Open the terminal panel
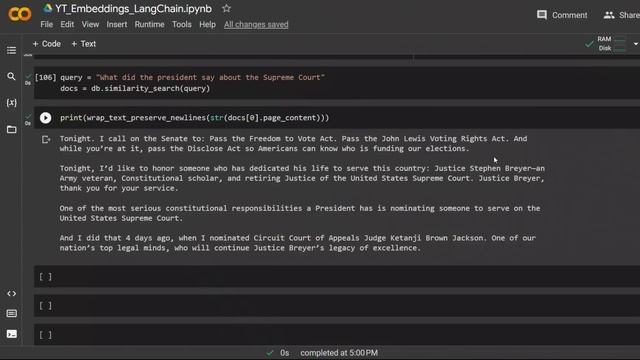Image resolution: width=640 pixels, height=360 pixels. coord(11,334)
